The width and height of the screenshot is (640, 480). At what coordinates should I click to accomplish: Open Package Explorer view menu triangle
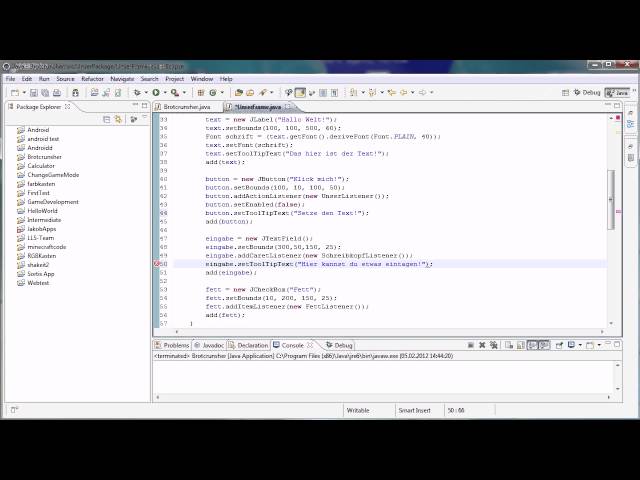(144, 118)
